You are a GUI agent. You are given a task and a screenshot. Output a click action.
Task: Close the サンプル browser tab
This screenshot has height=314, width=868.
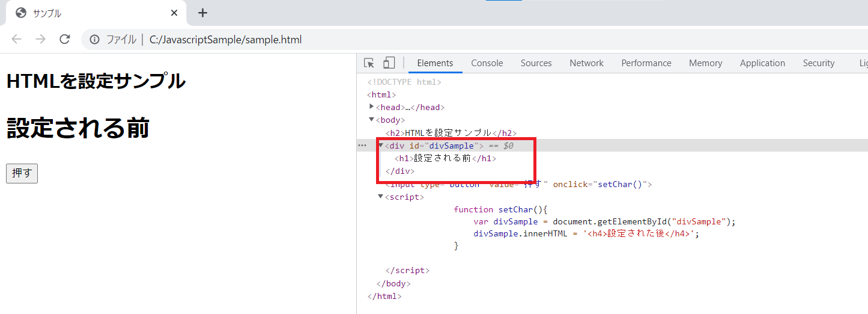[174, 13]
